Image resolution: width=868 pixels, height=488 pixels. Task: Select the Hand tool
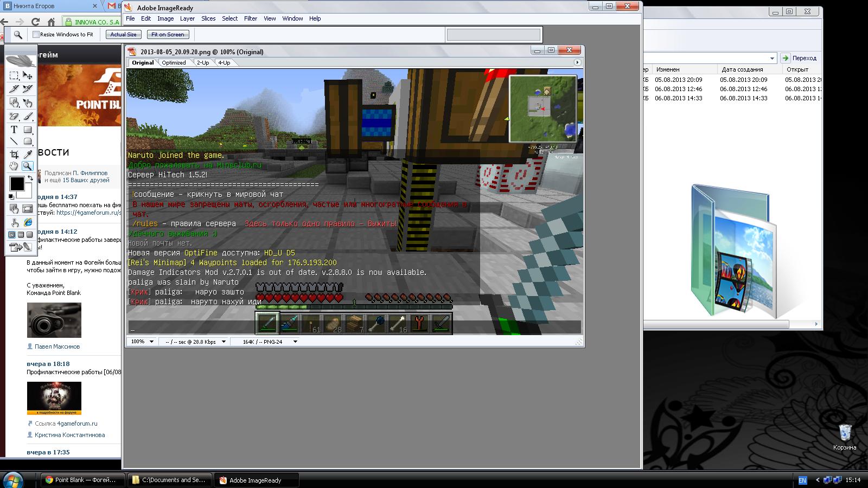tap(14, 166)
